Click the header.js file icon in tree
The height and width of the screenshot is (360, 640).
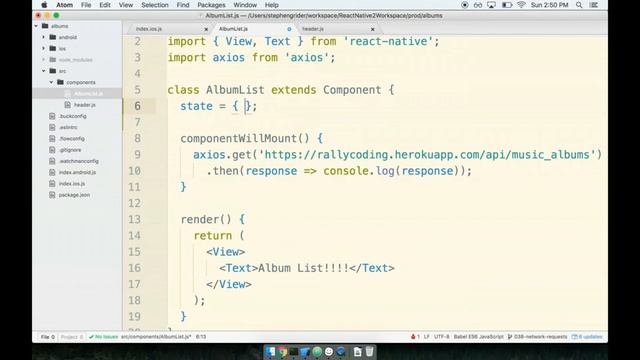point(67,105)
